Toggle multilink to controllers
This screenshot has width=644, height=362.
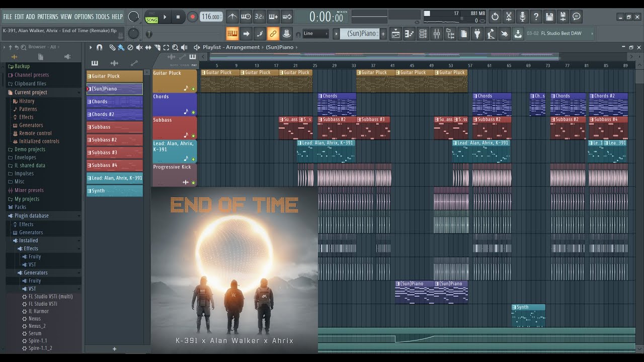(x=273, y=34)
